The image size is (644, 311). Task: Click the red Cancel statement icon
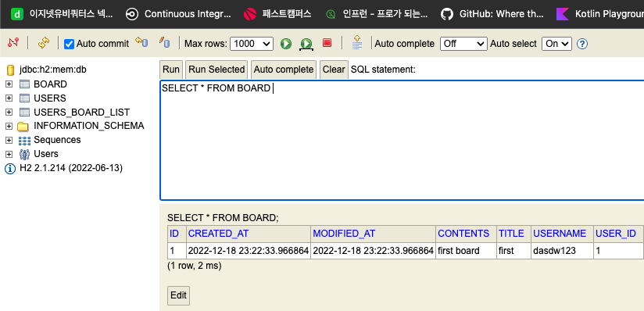point(327,43)
